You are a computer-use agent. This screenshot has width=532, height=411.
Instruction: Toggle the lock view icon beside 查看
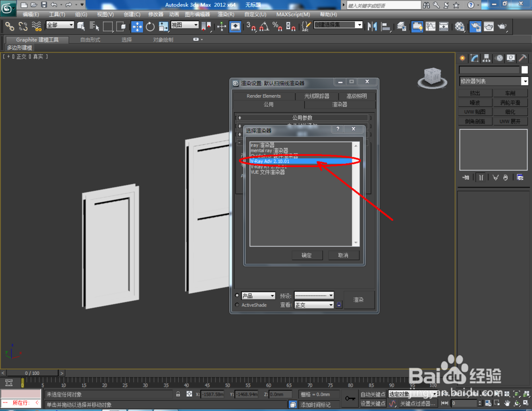click(x=338, y=305)
